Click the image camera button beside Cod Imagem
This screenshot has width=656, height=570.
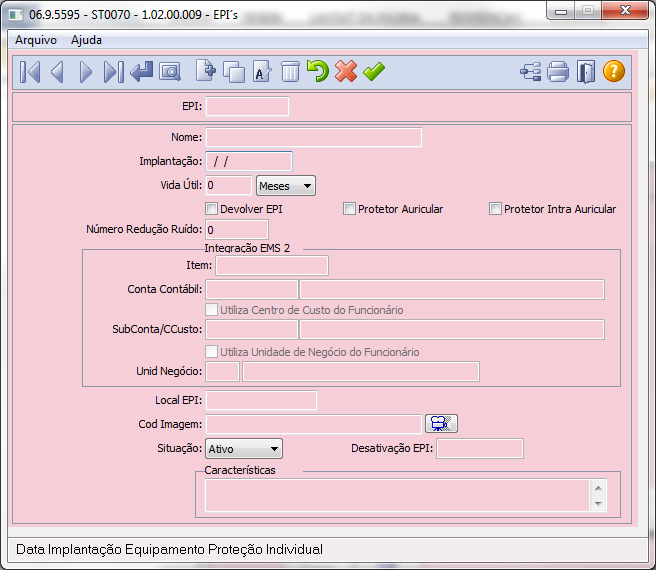click(441, 424)
